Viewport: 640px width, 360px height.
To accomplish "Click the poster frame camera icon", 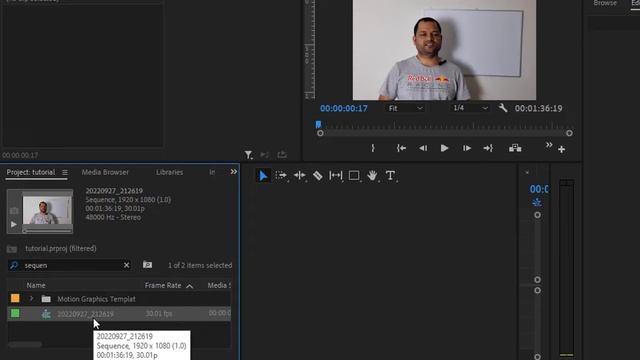I will click(14, 211).
